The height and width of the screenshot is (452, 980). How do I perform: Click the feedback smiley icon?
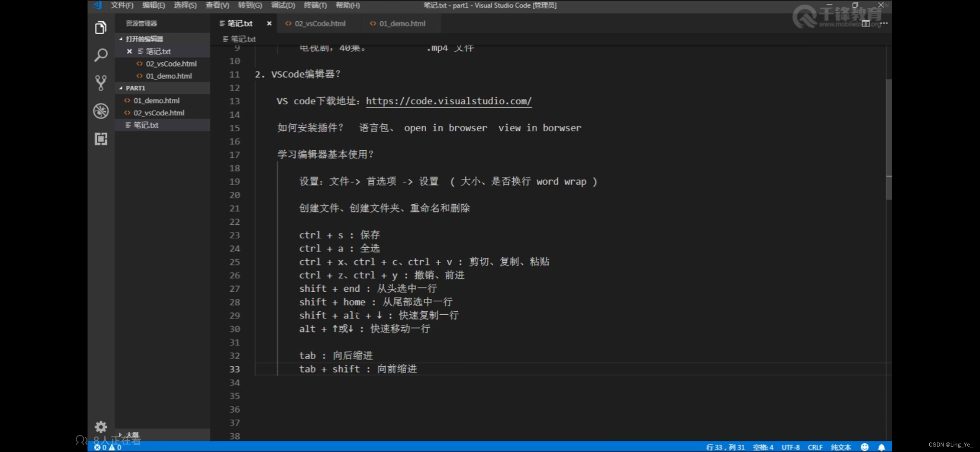click(864, 447)
